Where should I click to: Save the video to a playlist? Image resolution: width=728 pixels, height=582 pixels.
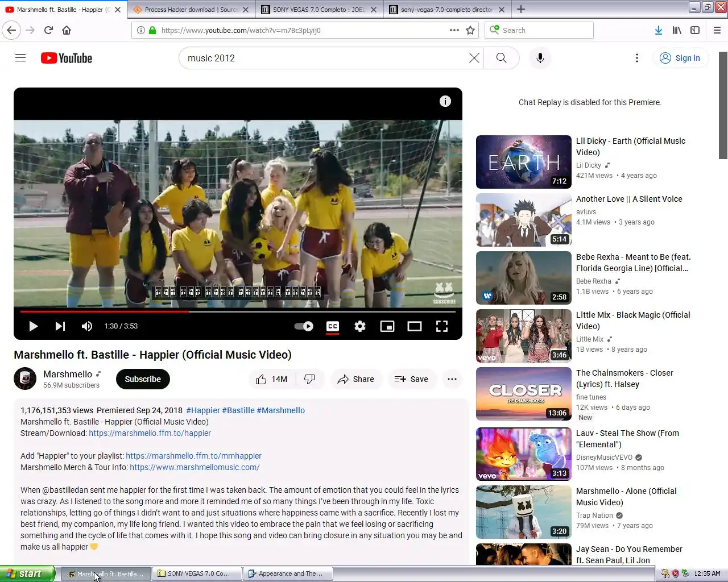(x=412, y=379)
